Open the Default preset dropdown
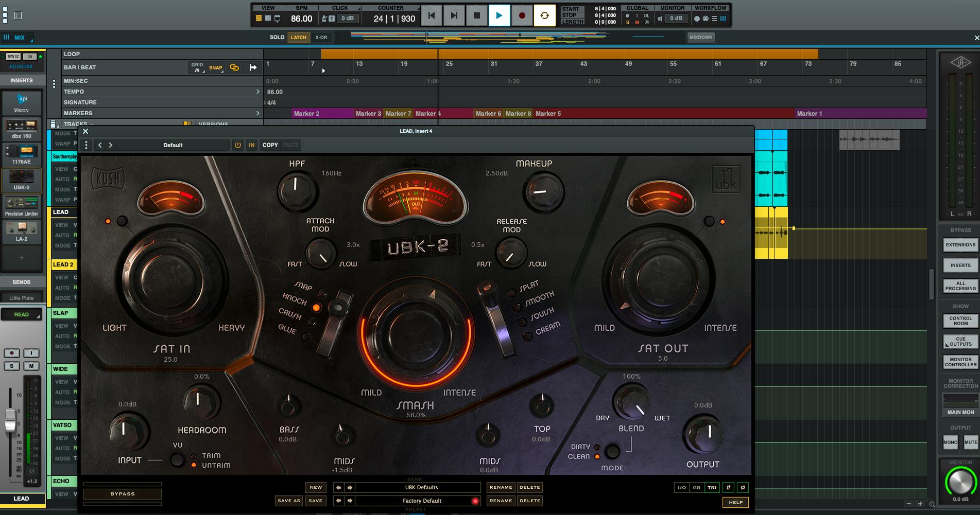The width and height of the screenshot is (980, 515). (x=173, y=145)
